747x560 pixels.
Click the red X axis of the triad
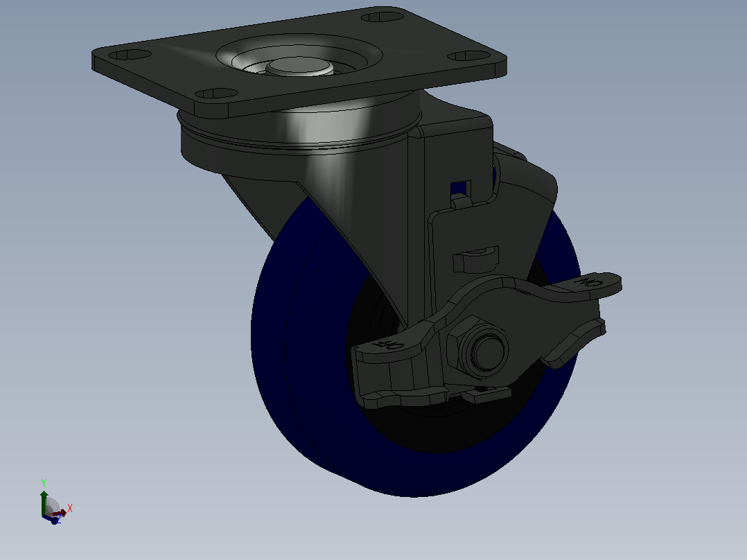60,513
